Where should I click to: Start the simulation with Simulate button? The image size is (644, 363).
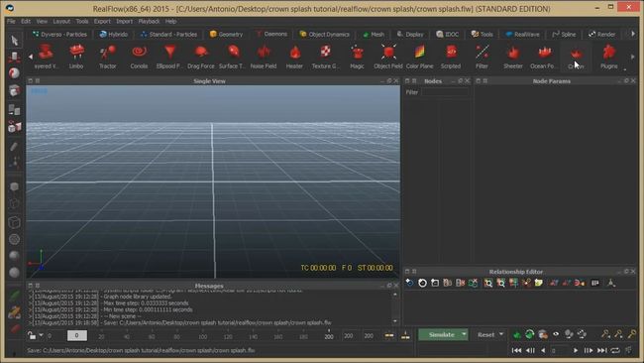[440, 334]
